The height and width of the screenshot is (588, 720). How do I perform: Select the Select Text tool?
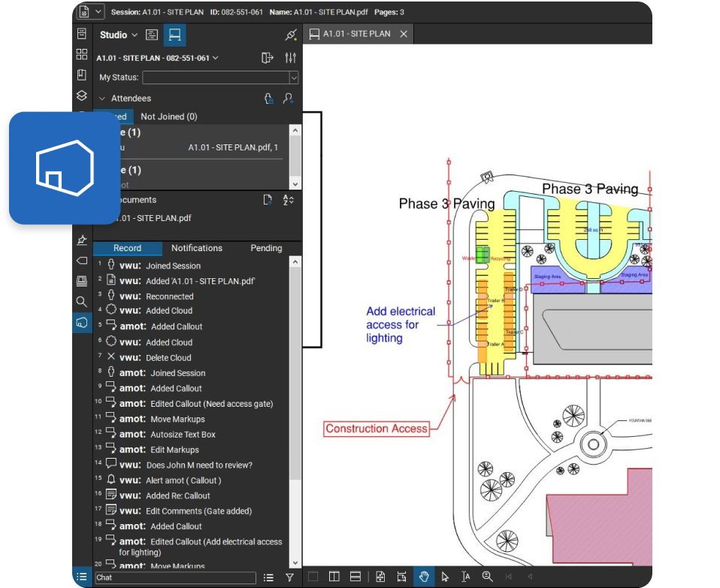coord(466,577)
